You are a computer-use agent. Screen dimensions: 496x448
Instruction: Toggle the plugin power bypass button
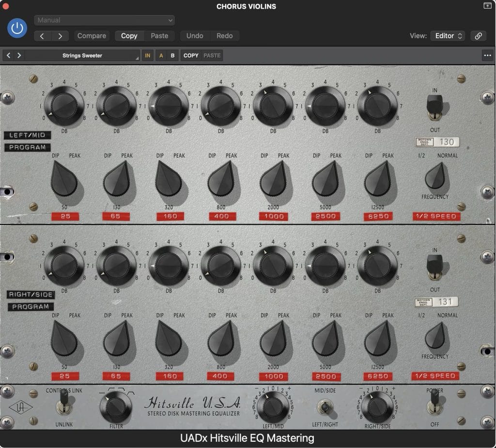click(x=17, y=28)
